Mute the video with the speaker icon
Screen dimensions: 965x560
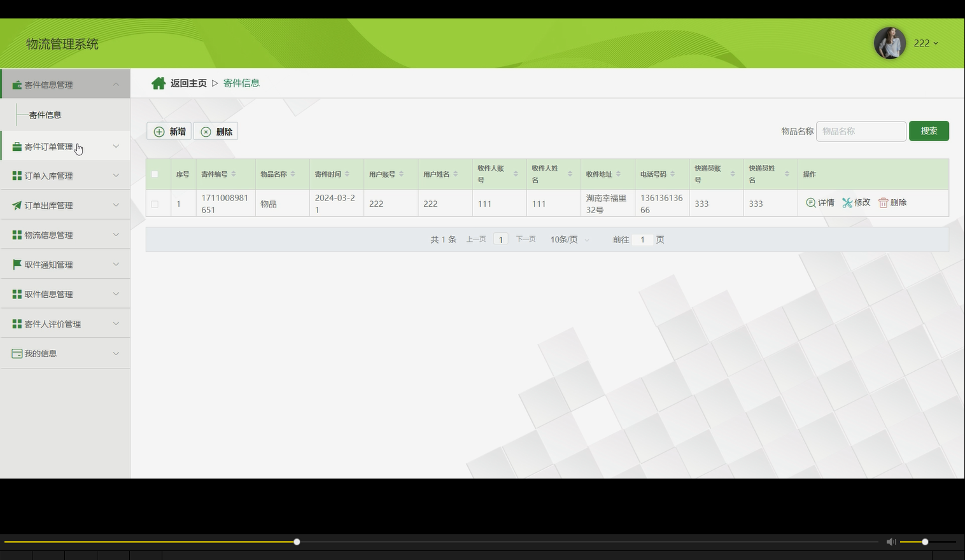click(891, 542)
